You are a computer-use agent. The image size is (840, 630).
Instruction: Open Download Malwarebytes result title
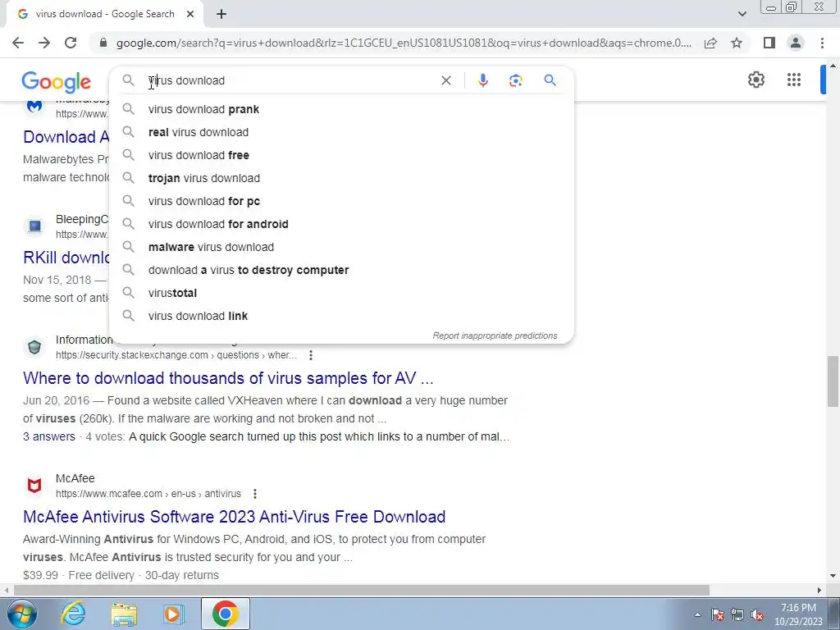(x=66, y=137)
